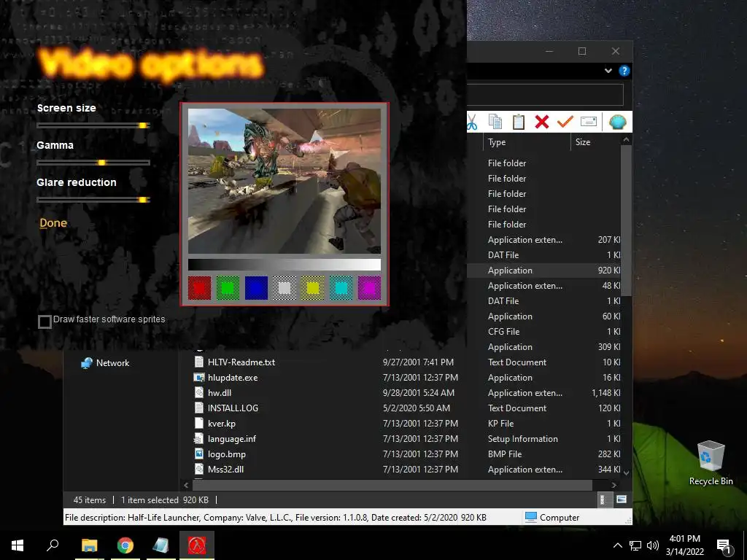
Task: Click Done in Video options
Action: coord(53,223)
